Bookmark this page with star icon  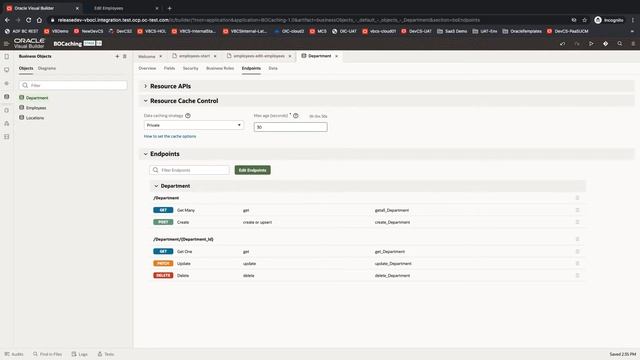point(584,20)
